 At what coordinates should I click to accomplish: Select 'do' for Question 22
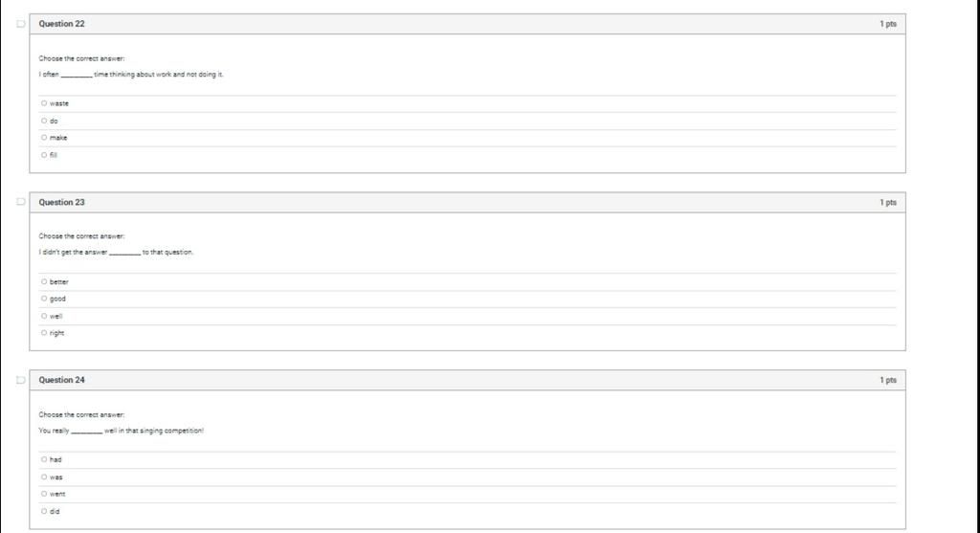44,121
